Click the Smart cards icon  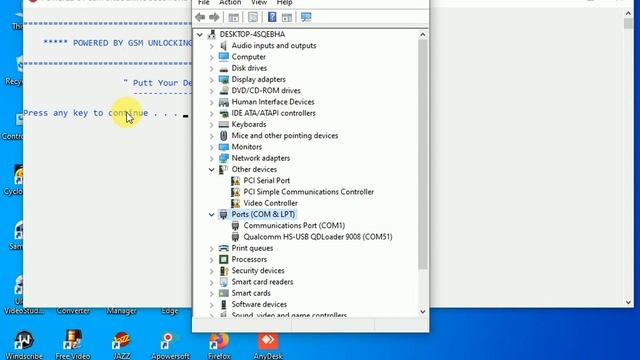tap(223, 293)
